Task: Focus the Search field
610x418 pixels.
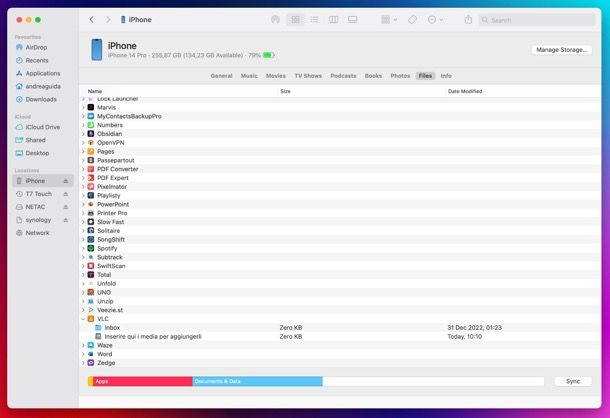Action: (x=537, y=20)
